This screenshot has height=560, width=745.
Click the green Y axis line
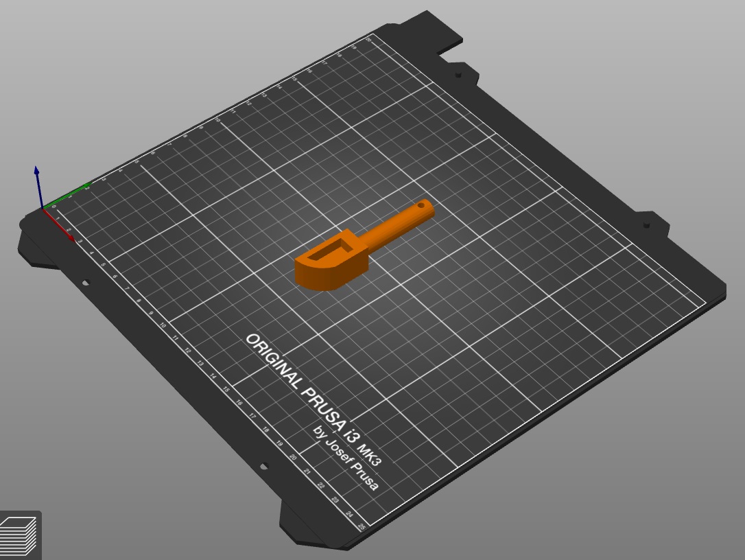click(x=67, y=195)
